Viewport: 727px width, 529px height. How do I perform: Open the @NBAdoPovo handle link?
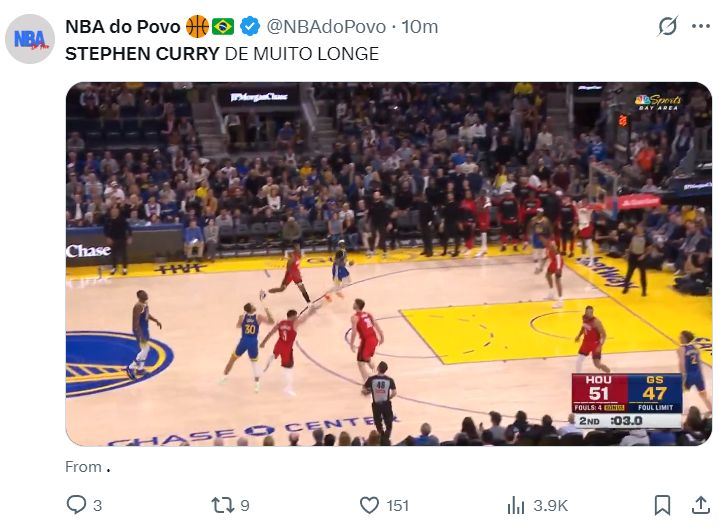point(325,26)
